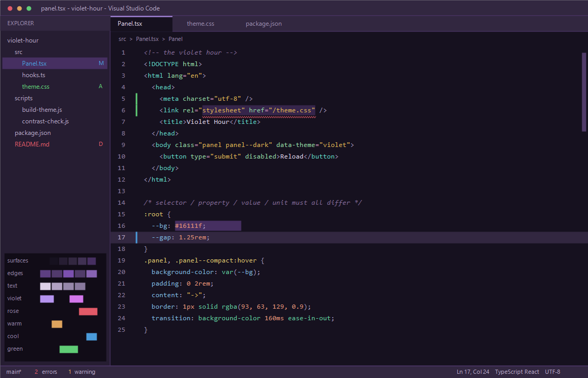Viewport: 588px width, 378px height.
Task: Click the D deleted badge beside README.md
Action: pyautogui.click(x=100, y=144)
